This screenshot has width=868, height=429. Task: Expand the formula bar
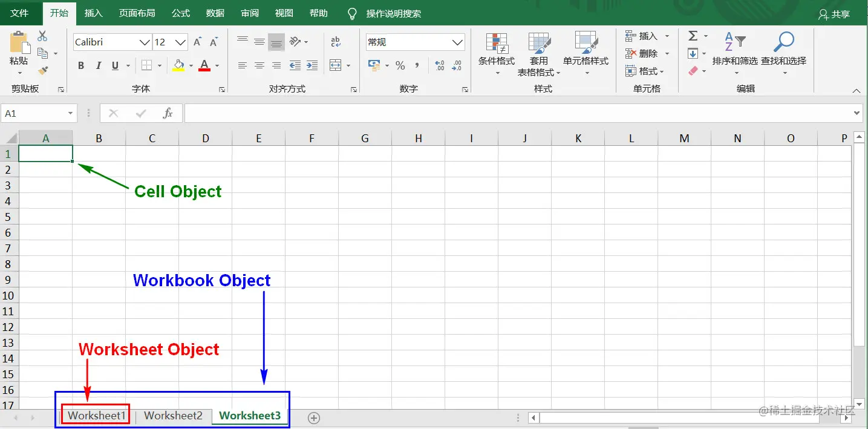[x=857, y=113]
